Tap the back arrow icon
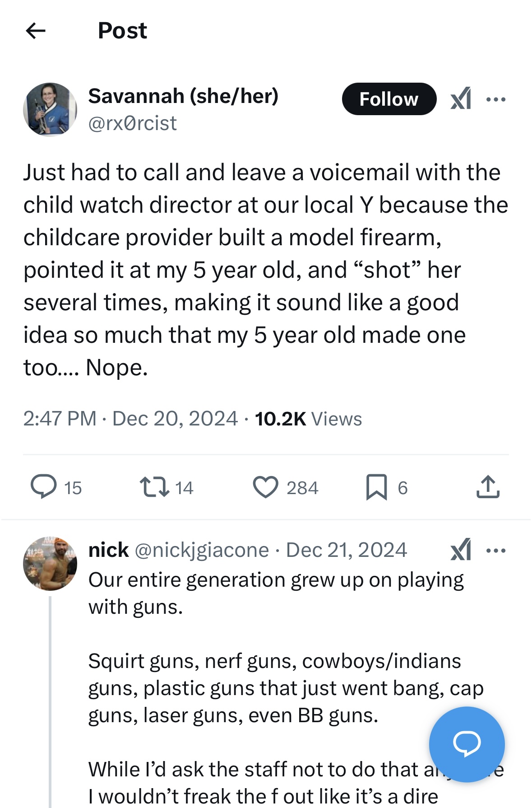Screen dimensions: 532x808 coord(36,31)
